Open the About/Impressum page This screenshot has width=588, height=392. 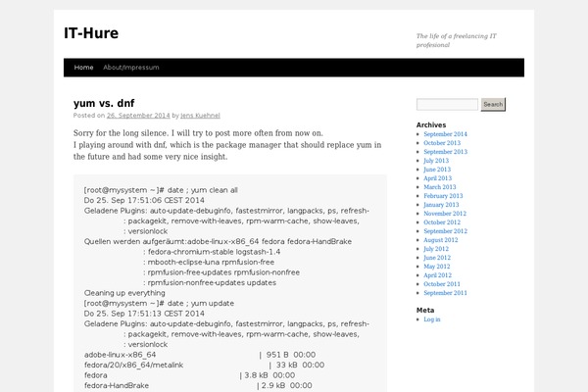pyautogui.click(x=131, y=68)
